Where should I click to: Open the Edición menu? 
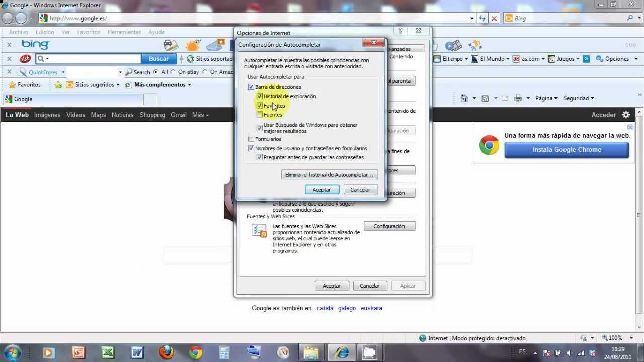pyautogui.click(x=45, y=32)
